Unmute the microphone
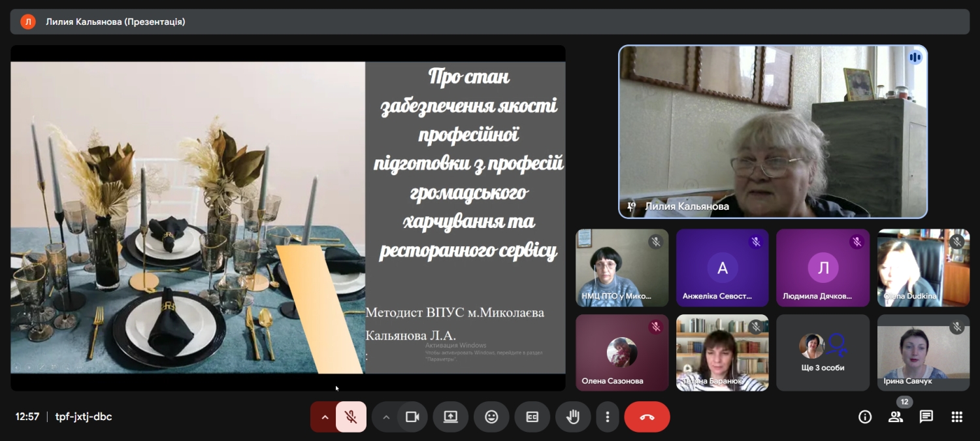This screenshot has height=441, width=980. [x=351, y=417]
